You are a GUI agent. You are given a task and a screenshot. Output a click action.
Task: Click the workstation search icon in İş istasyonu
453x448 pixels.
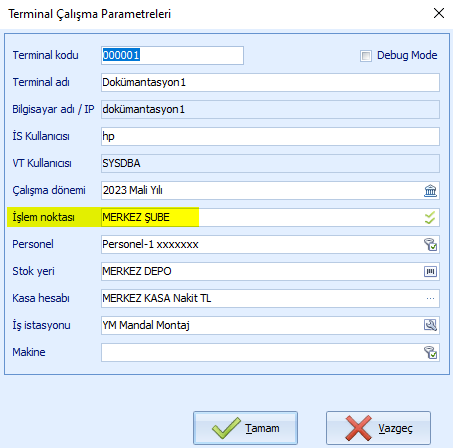pyautogui.click(x=430, y=325)
